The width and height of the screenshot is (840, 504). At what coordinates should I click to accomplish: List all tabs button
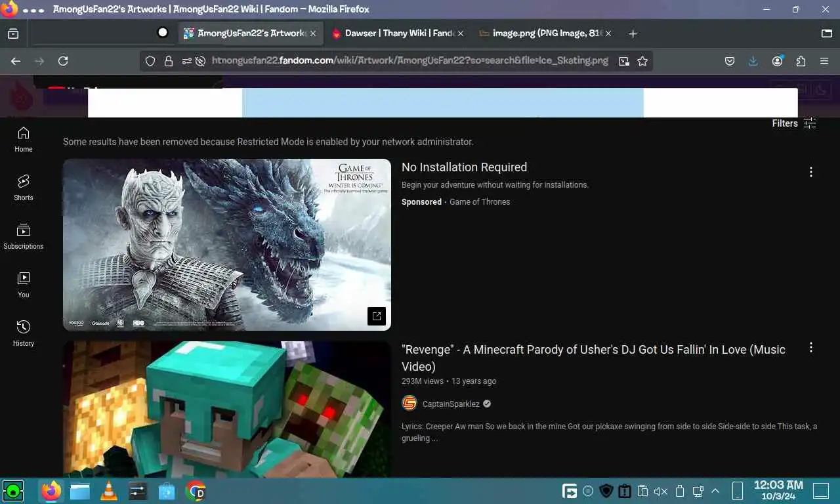pyautogui.click(x=827, y=33)
